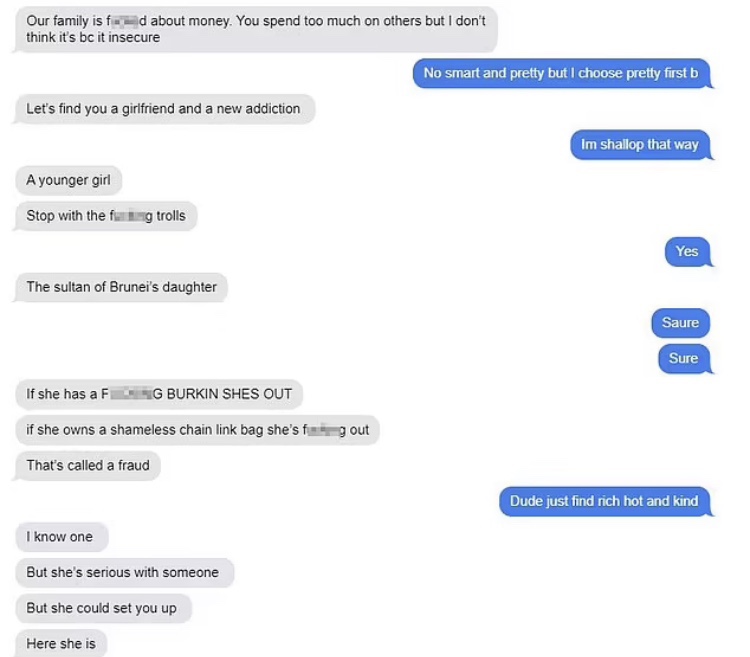
Task: Click the 'BURKIN SHES OUT' message
Action: coord(159,394)
